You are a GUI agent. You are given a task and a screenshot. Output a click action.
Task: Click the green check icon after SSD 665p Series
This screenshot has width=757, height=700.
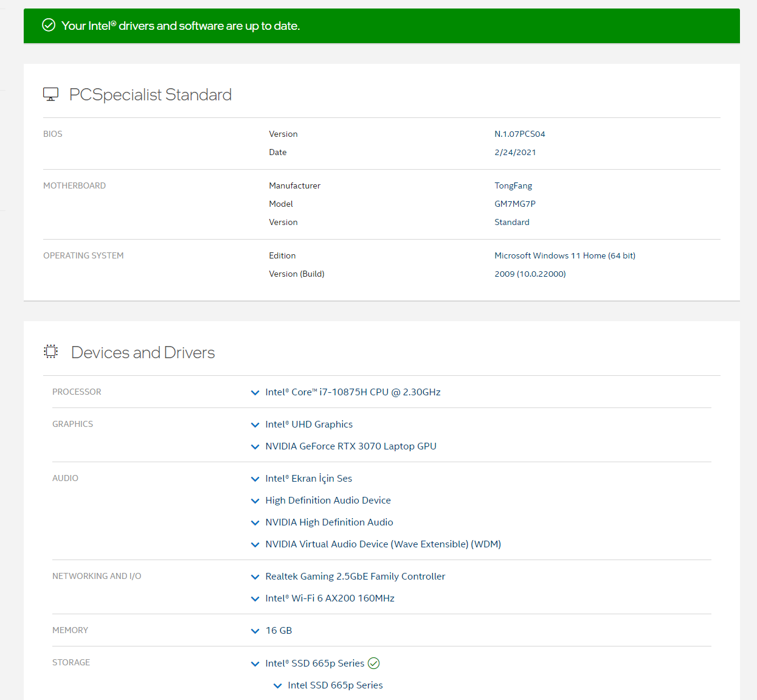pyautogui.click(x=374, y=664)
